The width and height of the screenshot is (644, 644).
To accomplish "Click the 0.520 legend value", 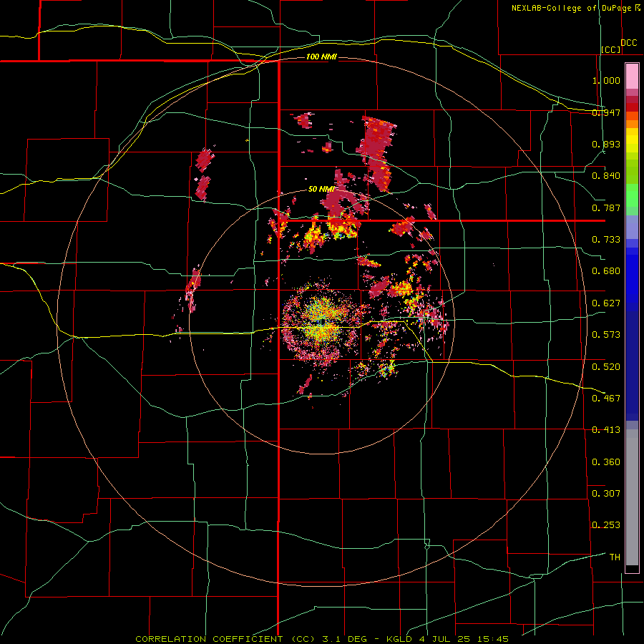I will point(606,367).
